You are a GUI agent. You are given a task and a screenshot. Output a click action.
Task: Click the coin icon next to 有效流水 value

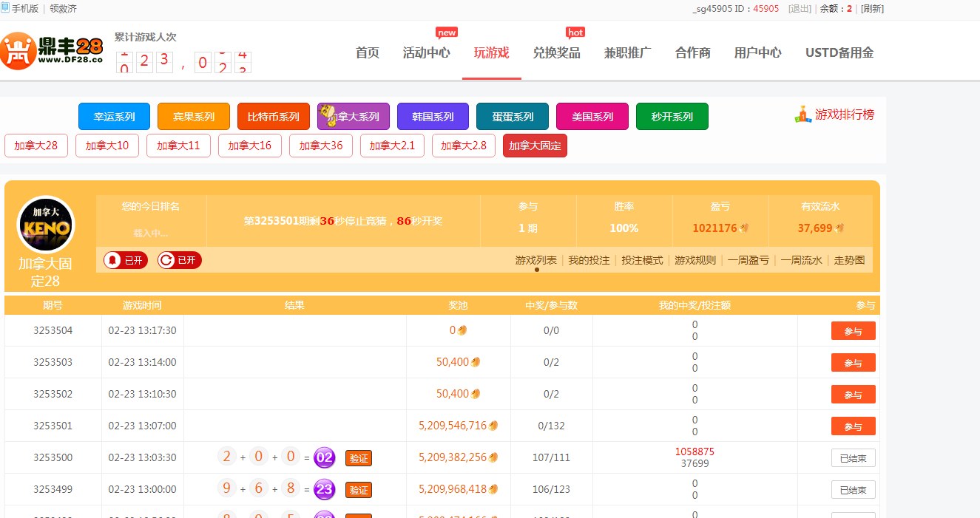coord(839,228)
